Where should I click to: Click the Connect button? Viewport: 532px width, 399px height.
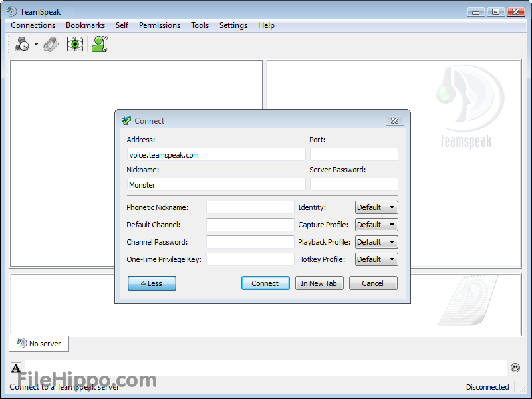(x=265, y=283)
